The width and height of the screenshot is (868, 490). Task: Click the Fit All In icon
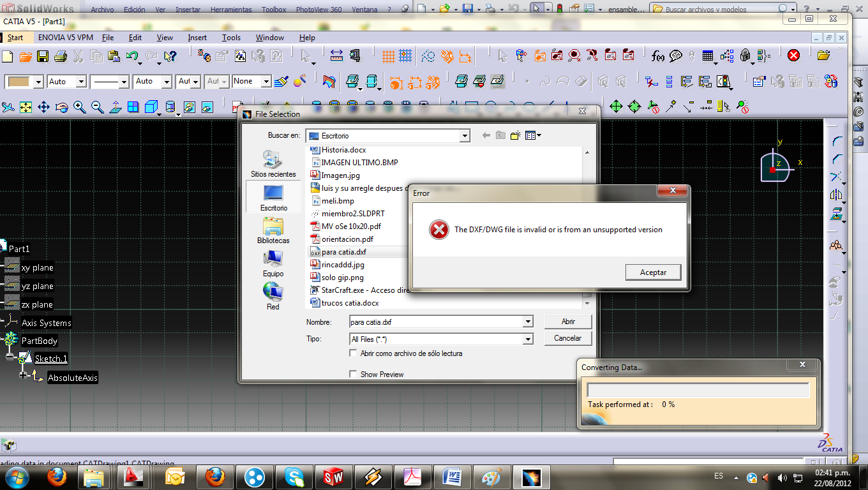tap(26, 107)
